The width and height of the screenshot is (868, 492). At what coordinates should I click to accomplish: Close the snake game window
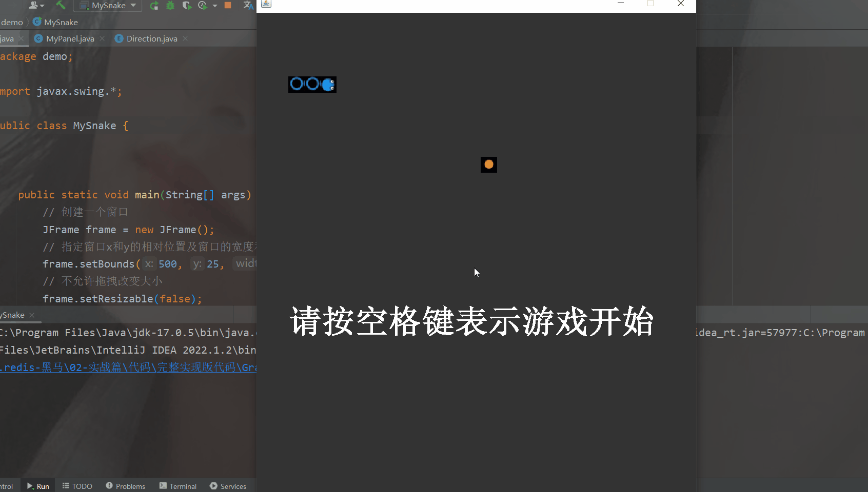pos(681,4)
